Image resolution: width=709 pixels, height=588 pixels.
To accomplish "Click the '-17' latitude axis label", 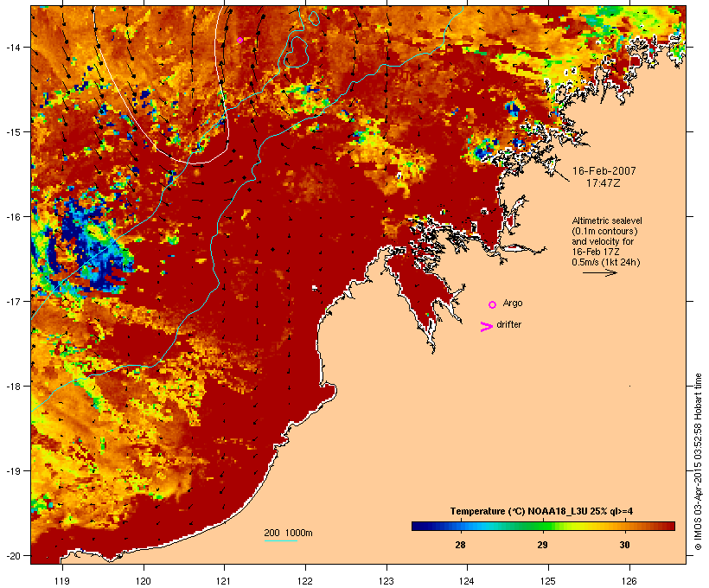I will click(x=12, y=301).
